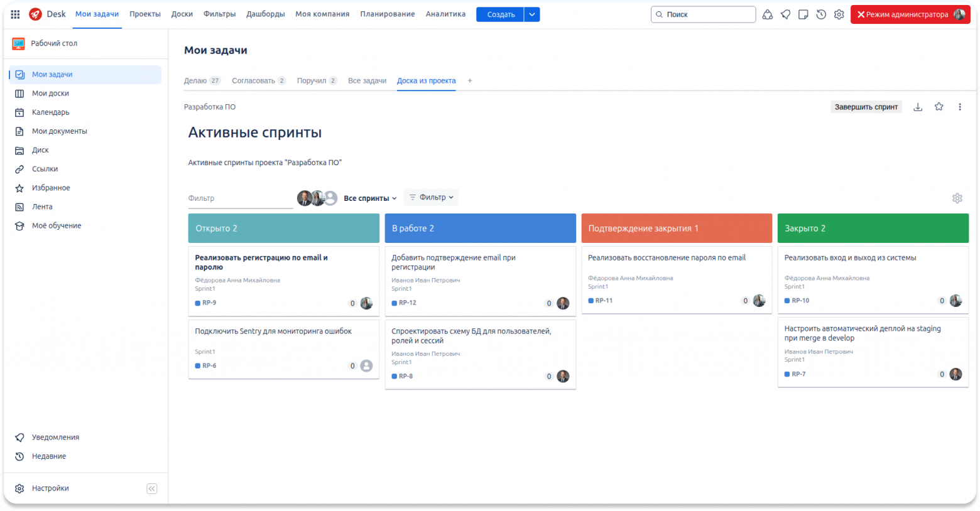Open the task card RP-9
Viewport: 980px width, 511px height.
pos(284,281)
